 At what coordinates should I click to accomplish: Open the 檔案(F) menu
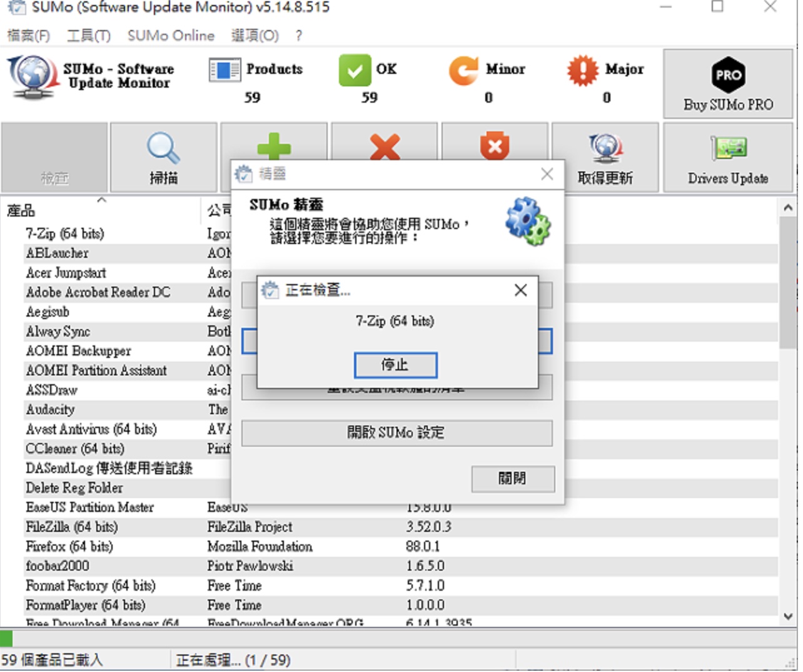coord(28,36)
